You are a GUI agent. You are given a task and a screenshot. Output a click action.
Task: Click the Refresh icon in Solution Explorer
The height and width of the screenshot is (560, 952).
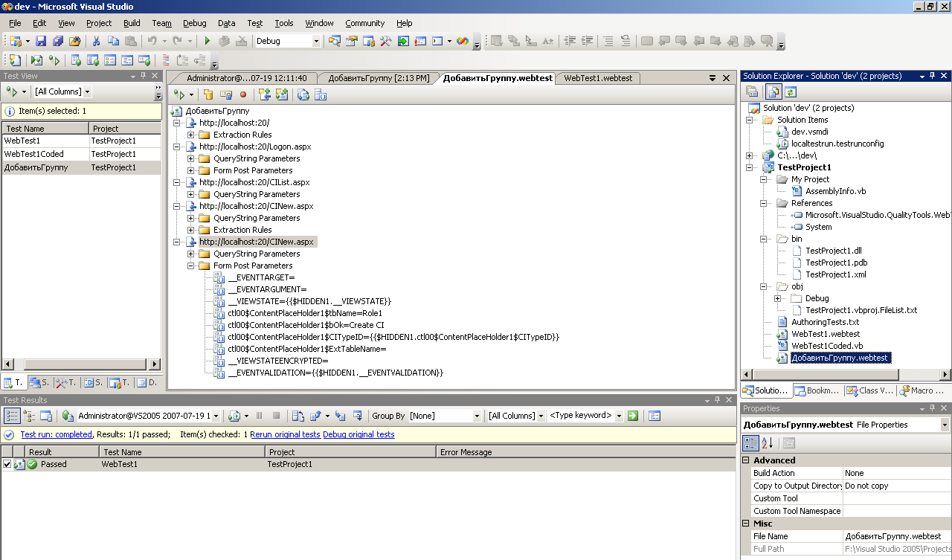click(x=790, y=91)
